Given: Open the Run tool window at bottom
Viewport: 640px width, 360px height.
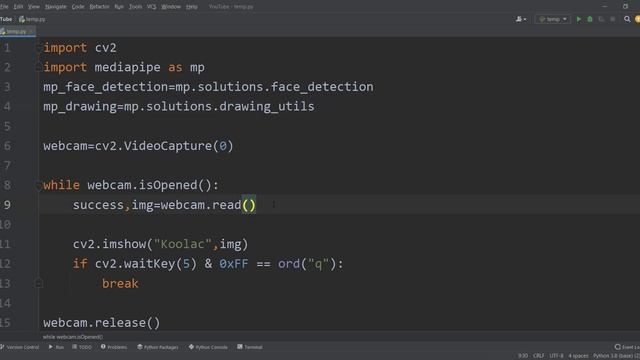Looking at the screenshot, I should tap(56, 347).
